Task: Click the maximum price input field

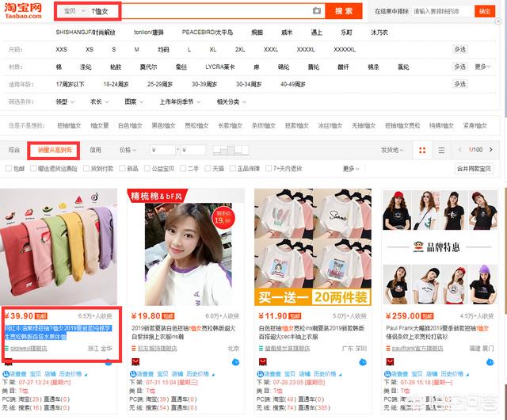Action: point(193,150)
